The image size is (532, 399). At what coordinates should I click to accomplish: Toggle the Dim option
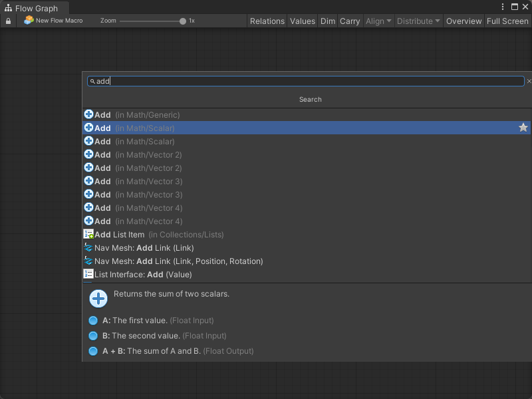(328, 21)
